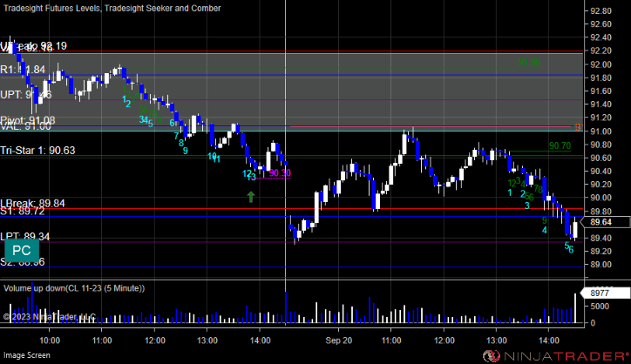Click 89.20 on the price axis
The width and height of the screenshot is (631, 364).
point(600,251)
